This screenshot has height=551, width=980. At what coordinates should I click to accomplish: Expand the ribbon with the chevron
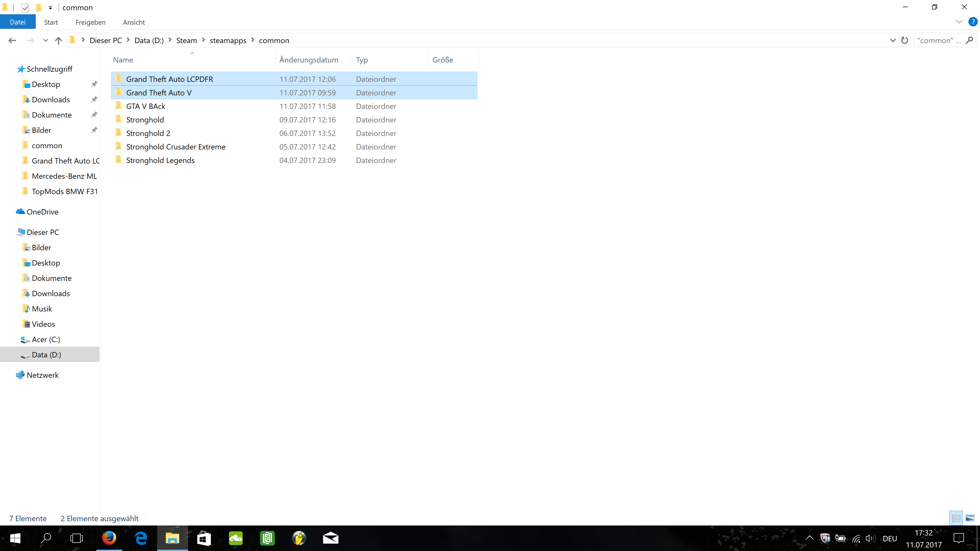(959, 22)
